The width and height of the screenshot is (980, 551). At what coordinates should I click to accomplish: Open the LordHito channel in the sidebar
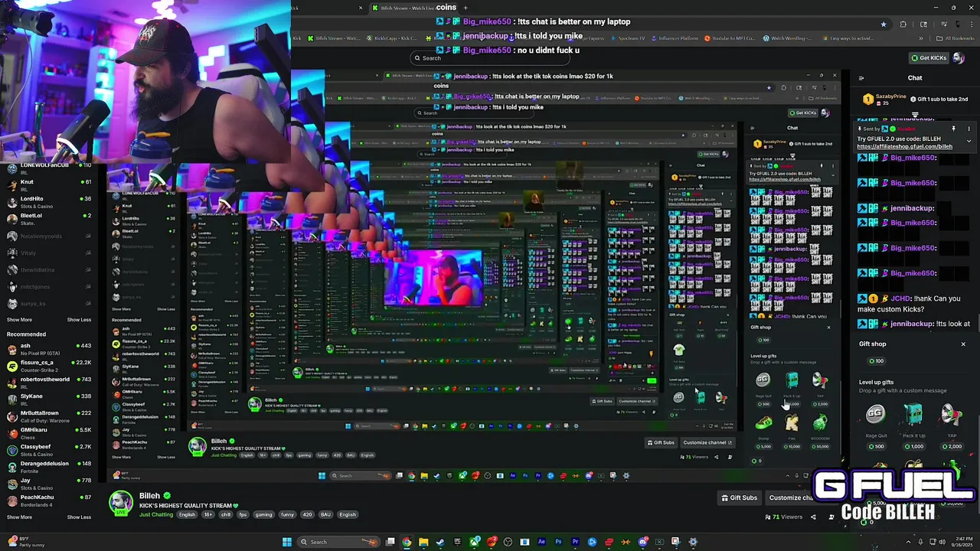click(x=49, y=201)
